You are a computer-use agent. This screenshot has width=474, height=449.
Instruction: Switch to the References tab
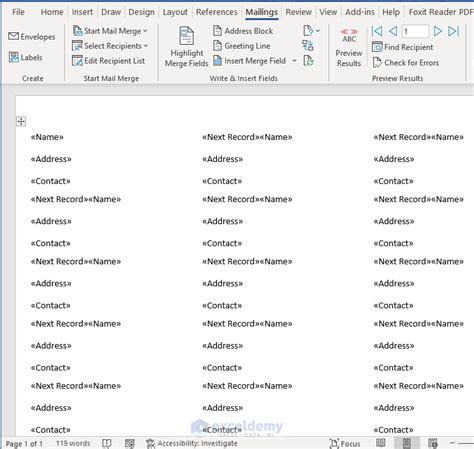pyautogui.click(x=217, y=12)
